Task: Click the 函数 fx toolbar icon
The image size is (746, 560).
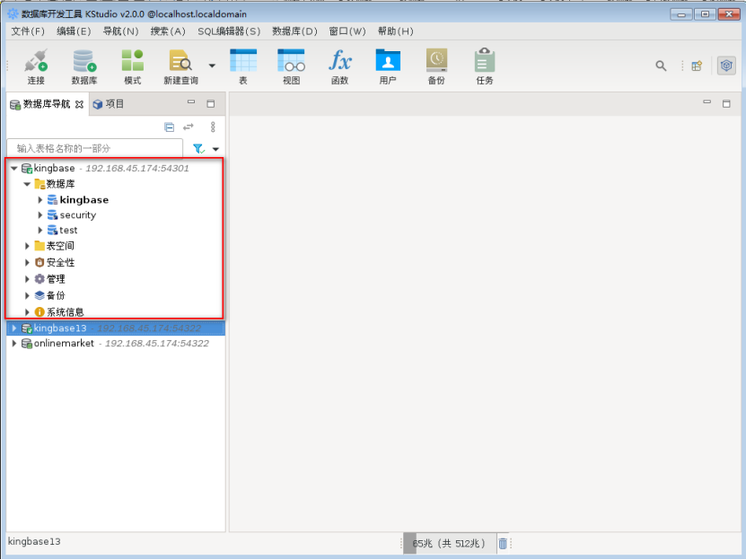Action: (339, 66)
